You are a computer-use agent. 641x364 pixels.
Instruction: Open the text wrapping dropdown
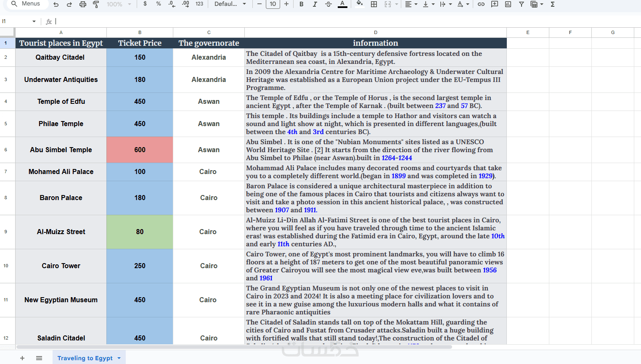coord(446,4)
